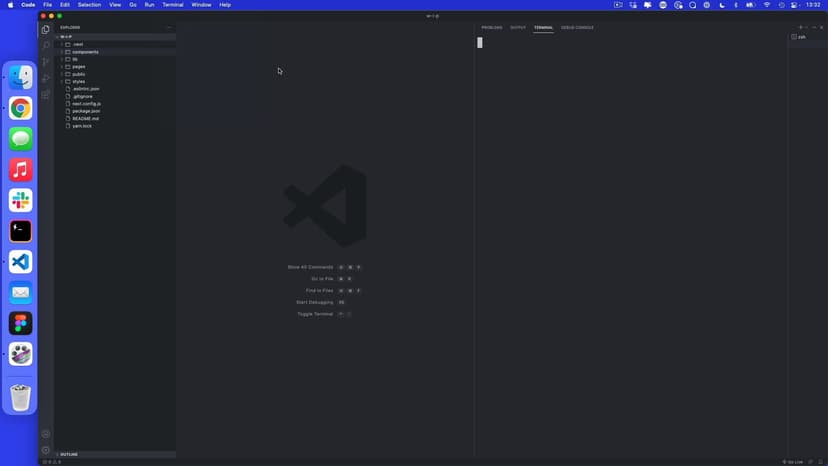The height and width of the screenshot is (466, 828).
Task: Click the new terminal plus icon
Action: click(x=800, y=27)
